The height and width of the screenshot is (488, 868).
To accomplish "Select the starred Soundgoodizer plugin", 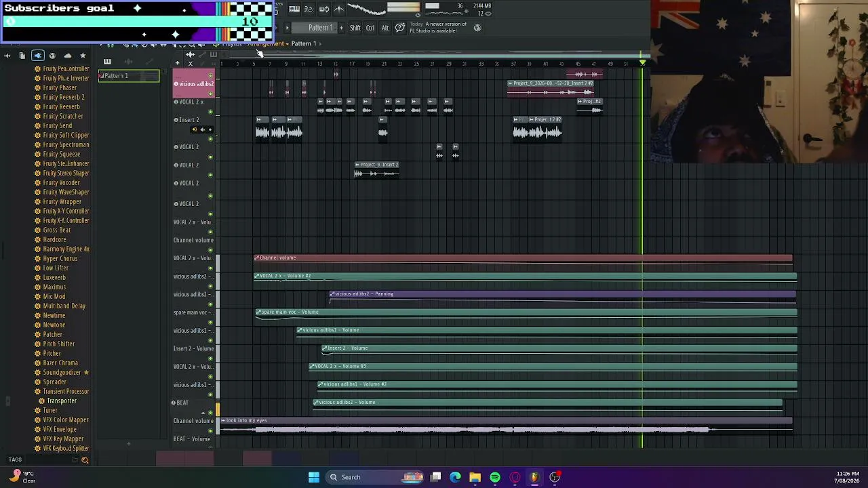I will click(x=62, y=372).
